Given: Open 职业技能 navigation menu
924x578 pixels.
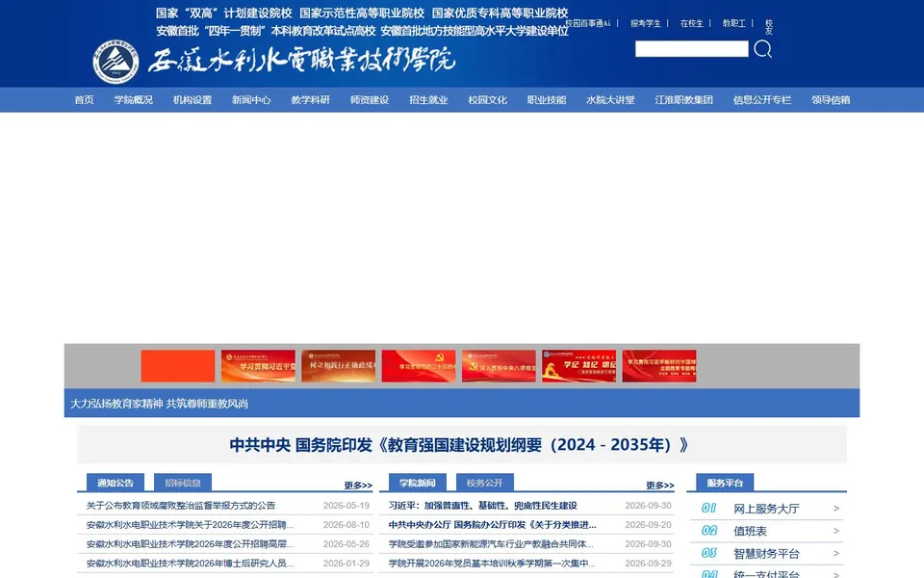Looking at the screenshot, I should pos(547,99).
